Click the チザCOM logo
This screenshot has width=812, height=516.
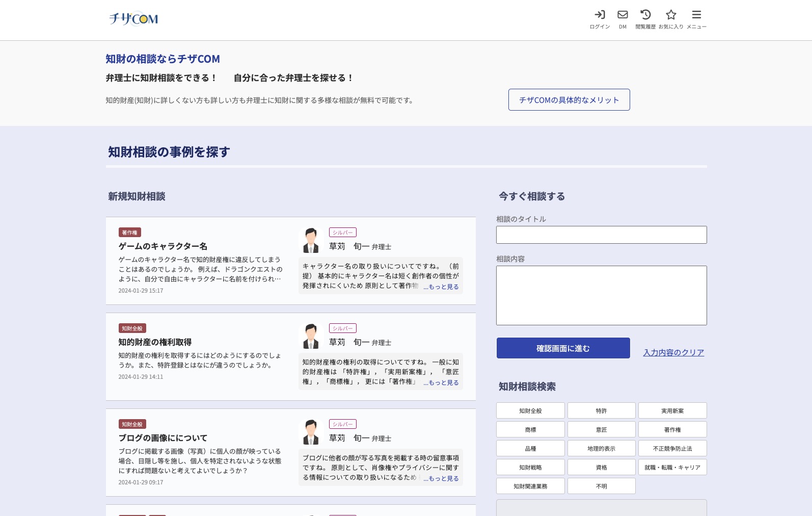coord(133,19)
